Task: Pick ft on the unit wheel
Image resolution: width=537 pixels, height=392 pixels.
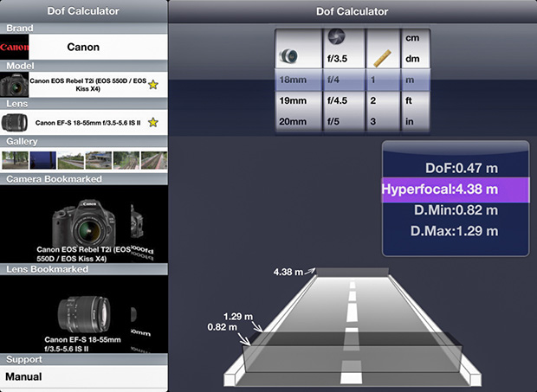Action: pyautogui.click(x=409, y=100)
